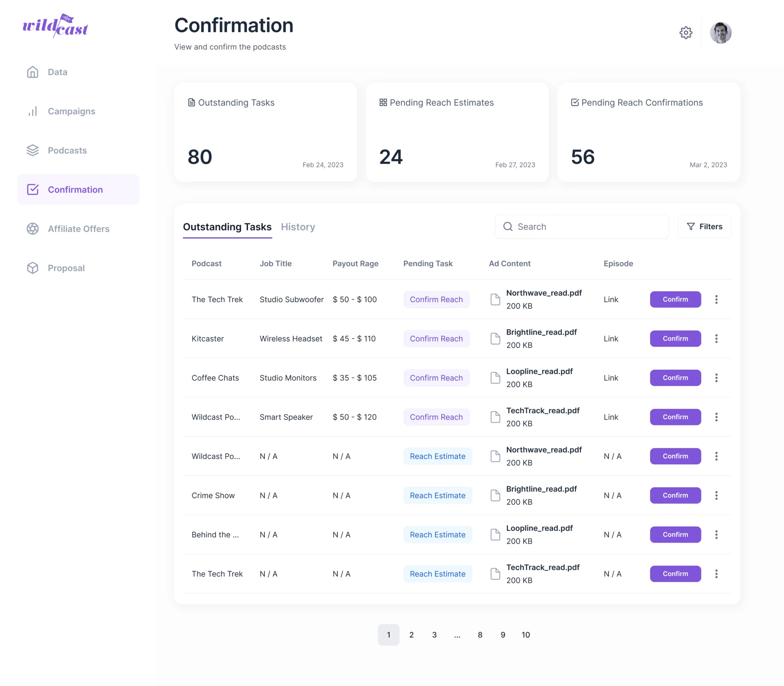Click the Pending Task column header
Image resolution: width=784 pixels, height=686 pixels.
pyautogui.click(x=428, y=263)
